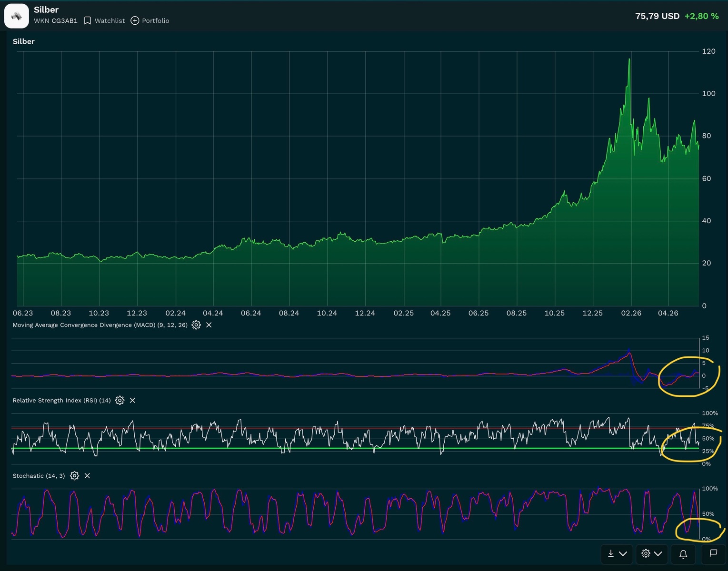Click the "40" price axis value
728x571 pixels.
click(x=707, y=221)
